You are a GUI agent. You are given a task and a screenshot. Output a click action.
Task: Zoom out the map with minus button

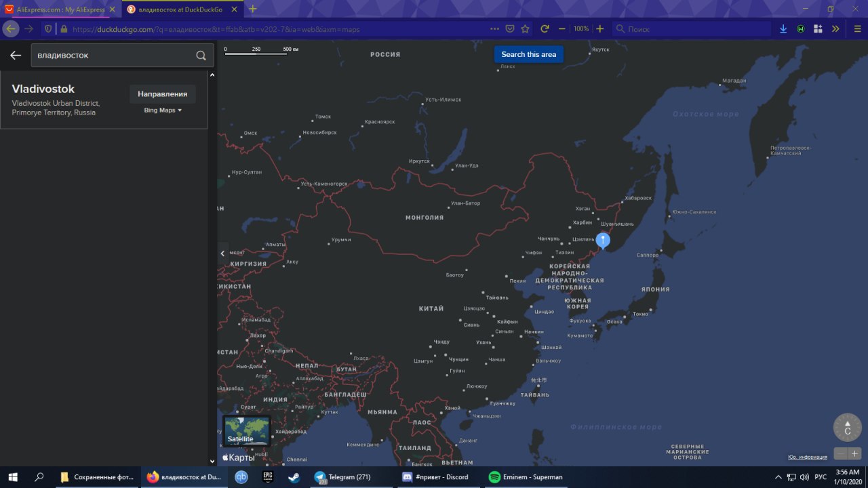coord(841,454)
